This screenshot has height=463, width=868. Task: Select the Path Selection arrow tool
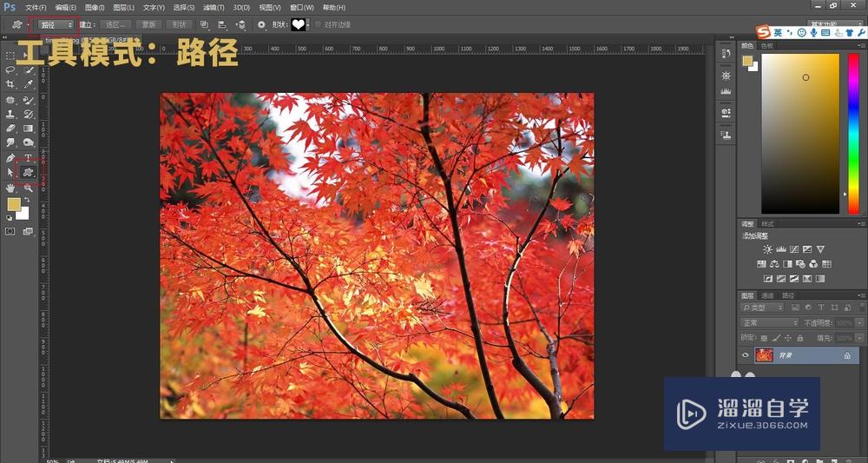coord(10,173)
